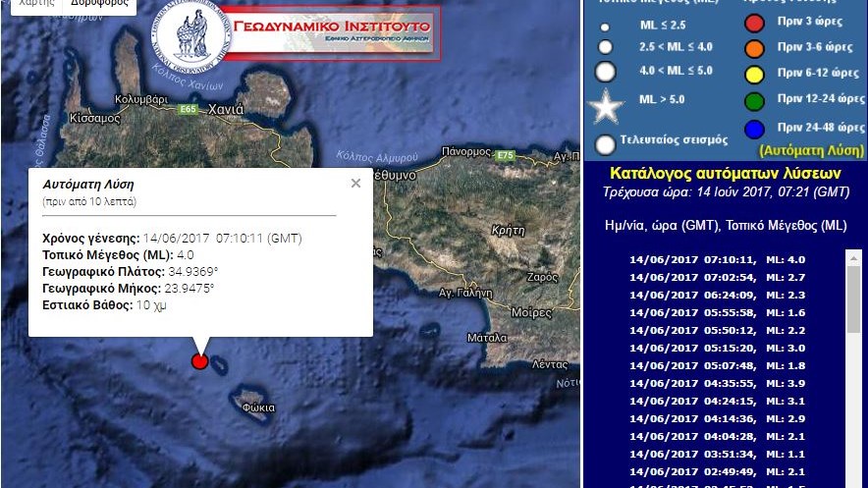Click the popup Γεωγραφικό Μήκος value 23.9475°
The image size is (868, 488).
(x=189, y=289)
